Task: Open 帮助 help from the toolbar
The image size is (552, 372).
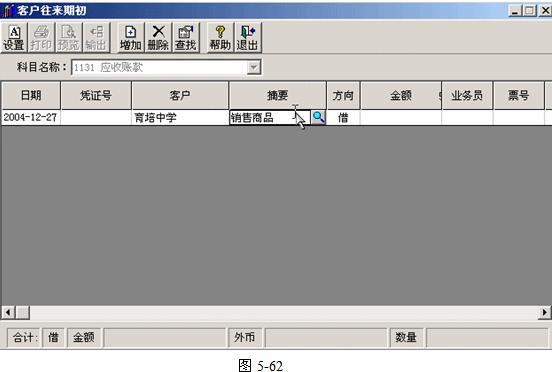Action: point(220,37)
